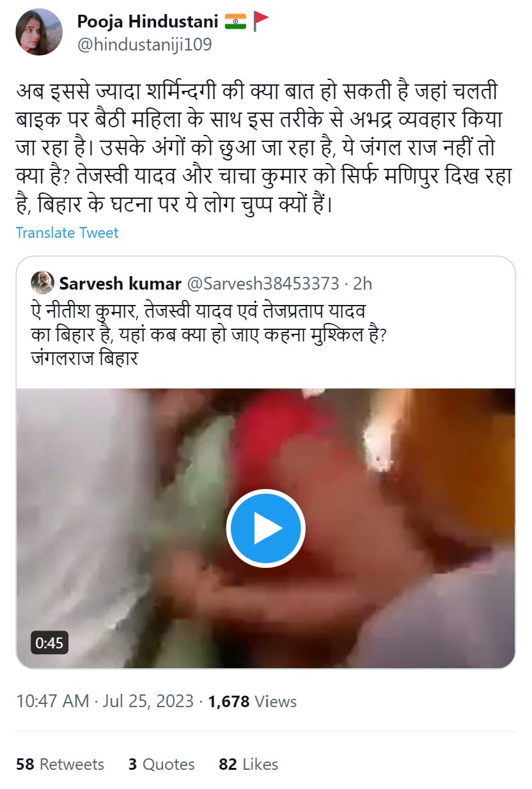Screen dimensions: 532x789
Task: Play the embedded tweet video
Action: click(265, 529)
